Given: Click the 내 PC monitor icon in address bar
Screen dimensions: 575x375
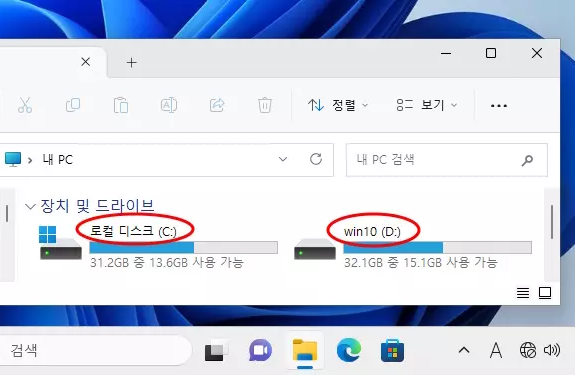Looking at the screenshot, I should (x=13, y=159).
